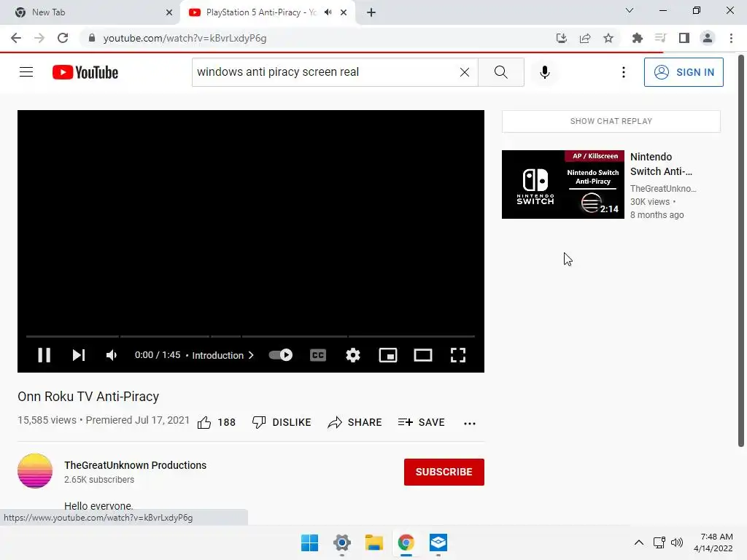
Task: Open the network and volume tray
Action: [x=668, y=542]
